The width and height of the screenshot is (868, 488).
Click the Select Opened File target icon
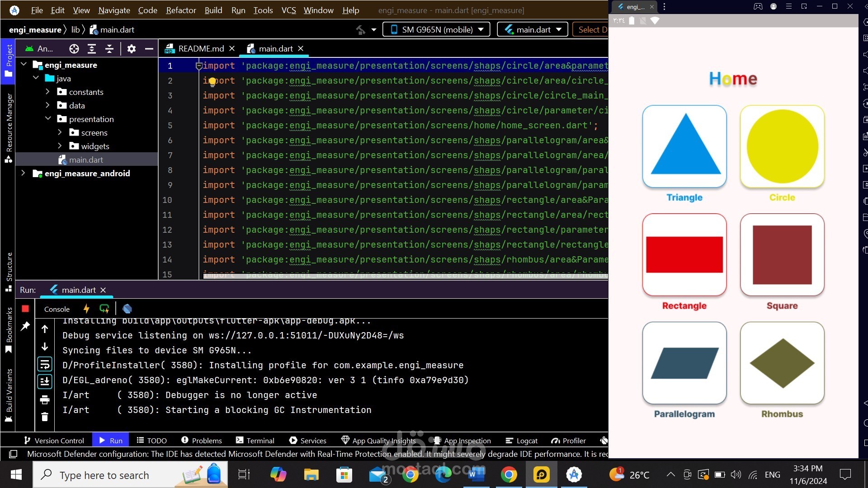pos(74,49)
